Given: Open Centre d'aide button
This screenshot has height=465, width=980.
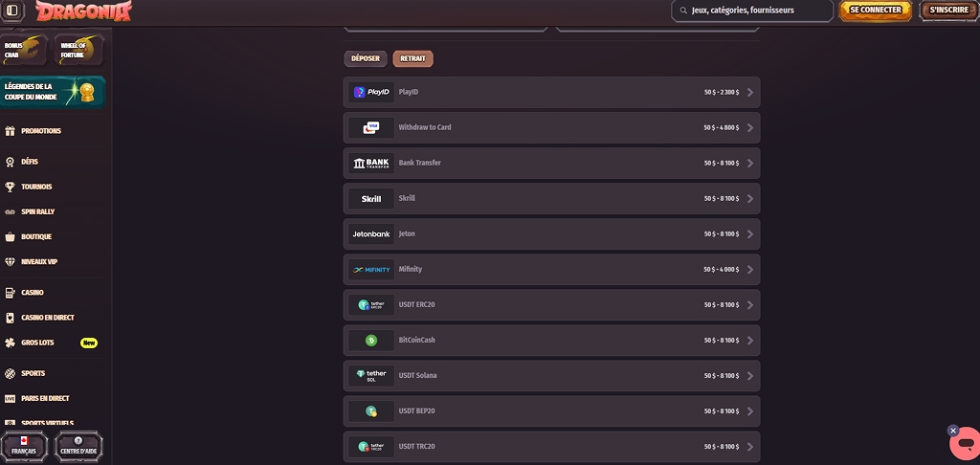Looking at the screenshot, I should click(x=78, y=446).
